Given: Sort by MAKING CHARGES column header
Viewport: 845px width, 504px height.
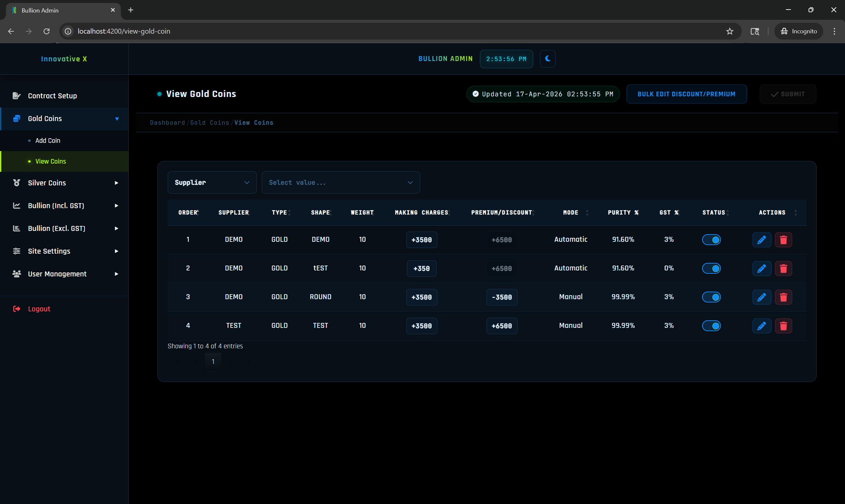Looking at the screenshot, I should pos(422,213).
